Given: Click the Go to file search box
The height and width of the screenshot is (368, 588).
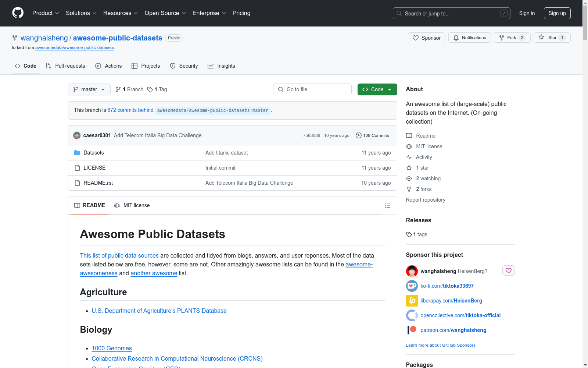Looking at the screenshot, I should tap(312, 89).
